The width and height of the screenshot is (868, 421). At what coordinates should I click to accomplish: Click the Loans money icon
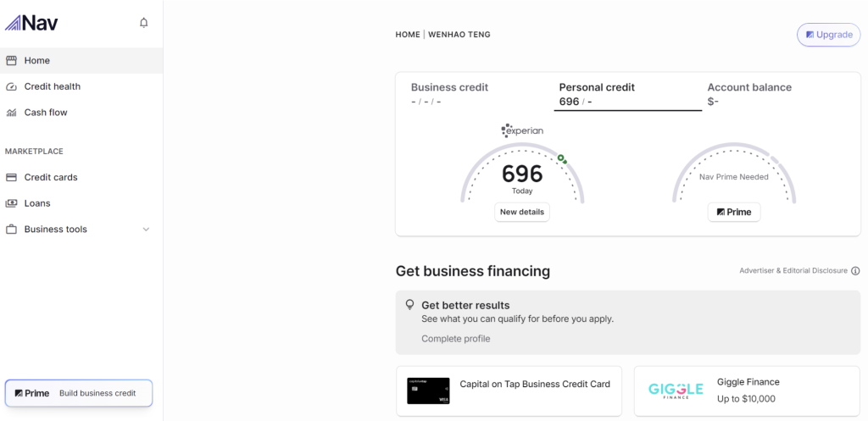point(11,203)
